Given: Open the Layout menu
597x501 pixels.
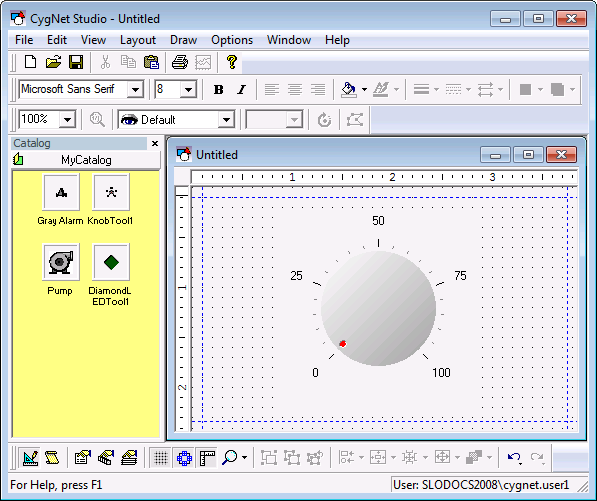Looking at the screenshot, I should click(138, 40).
